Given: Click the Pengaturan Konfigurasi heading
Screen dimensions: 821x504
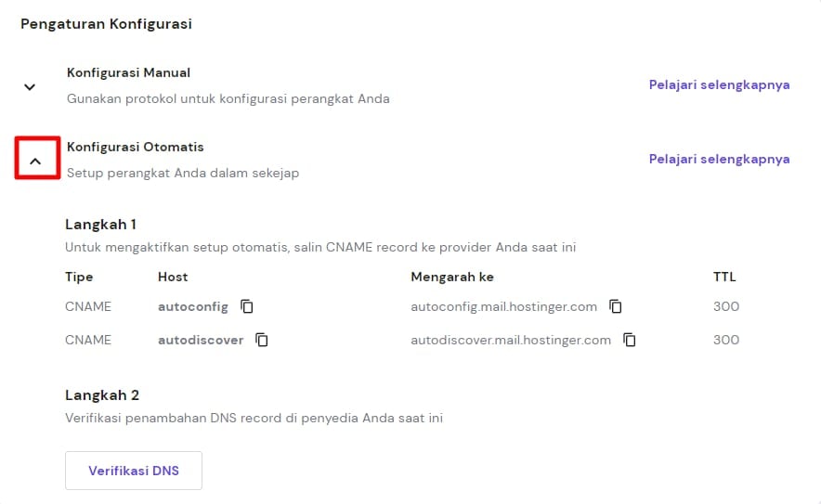Looking at the screenshot, I should pyautogui.click(x=106, y=24).
